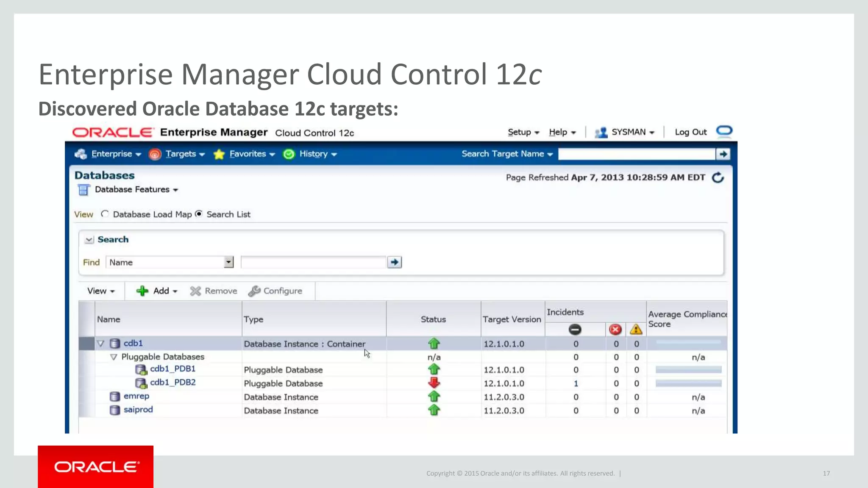Click the cdb1 database cylinder icon

click(115, 344)
